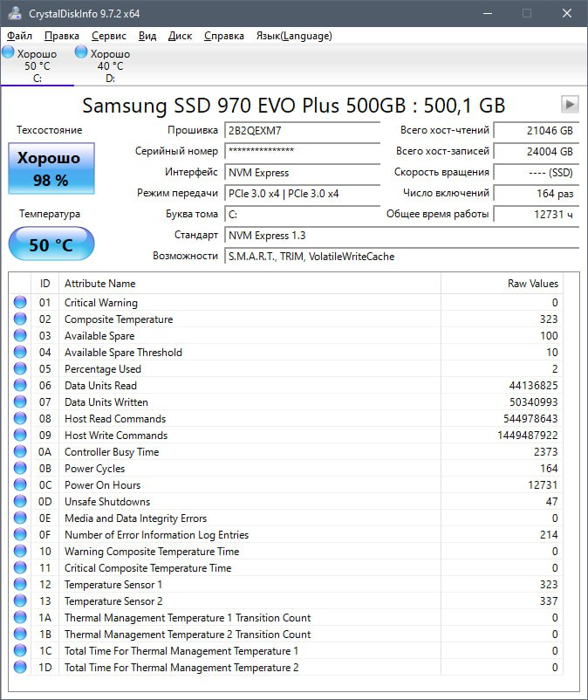The width and height of the screenshot is (588, 700).
Task: Select the Unsafe Shutdowns attribute name
Action: (107, 501)
